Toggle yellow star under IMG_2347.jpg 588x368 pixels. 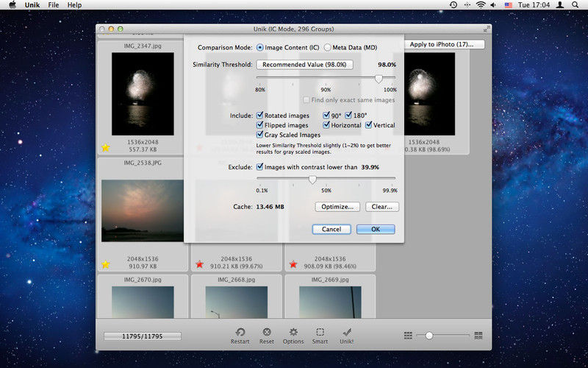[106, 148]
